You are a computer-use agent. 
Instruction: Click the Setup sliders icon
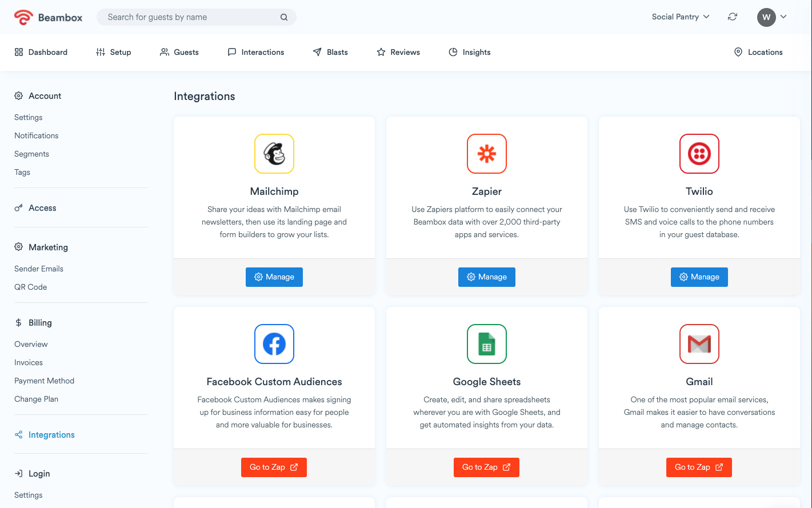pos(101,52)
